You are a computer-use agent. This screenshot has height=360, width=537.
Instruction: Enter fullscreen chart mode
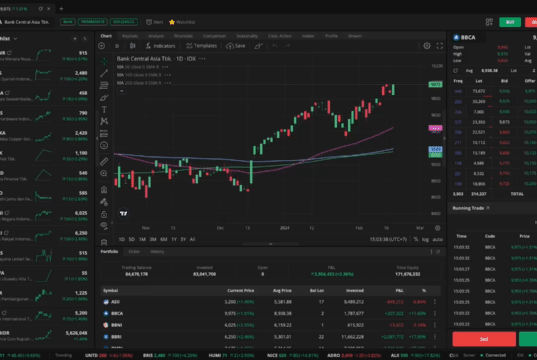point(440,46)
